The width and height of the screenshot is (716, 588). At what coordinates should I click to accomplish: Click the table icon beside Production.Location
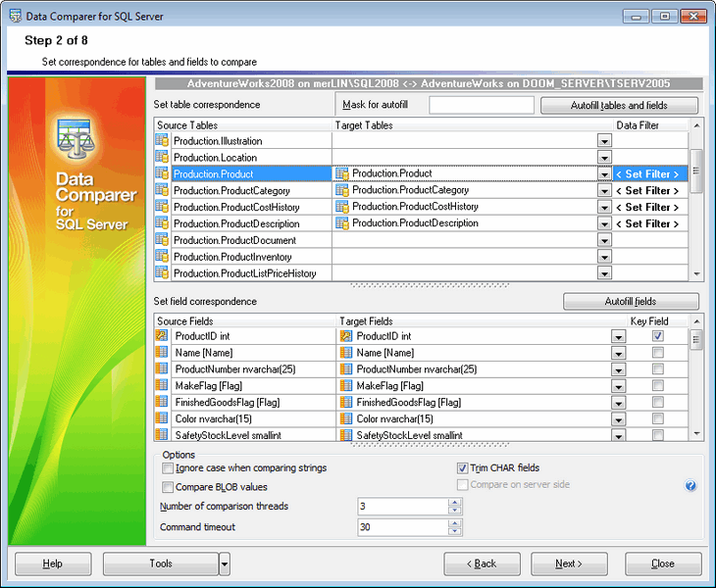tap(162, 157)
